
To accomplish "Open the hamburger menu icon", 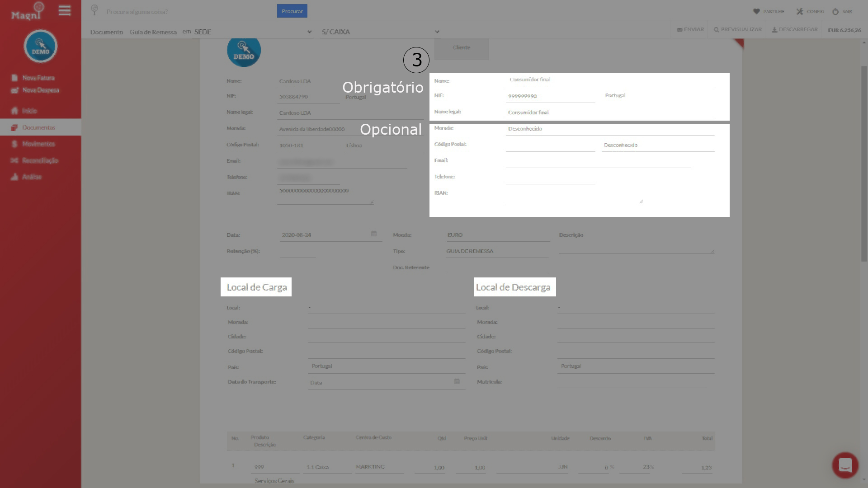I will point(65,10).
